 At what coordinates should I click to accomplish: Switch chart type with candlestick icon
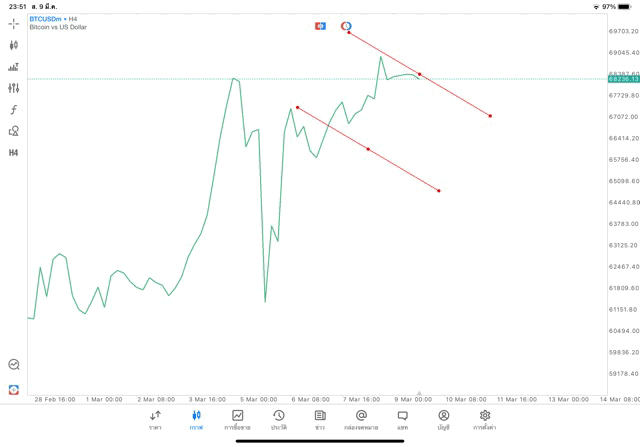click(x=14, y=45)
